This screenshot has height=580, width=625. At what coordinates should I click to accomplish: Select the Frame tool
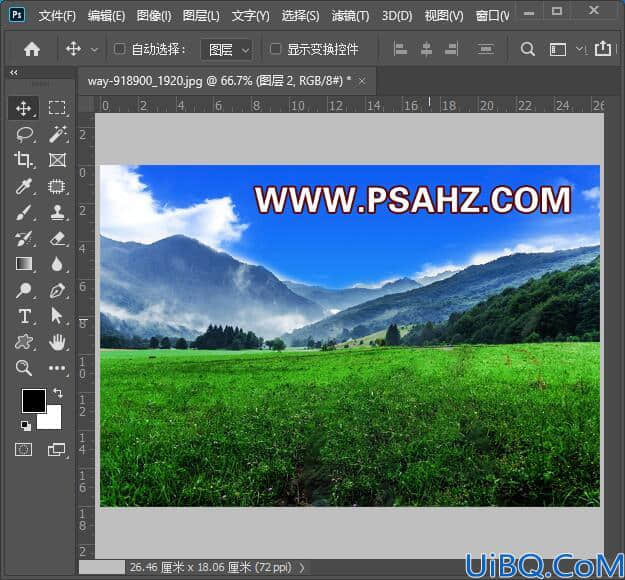[57, 160]
